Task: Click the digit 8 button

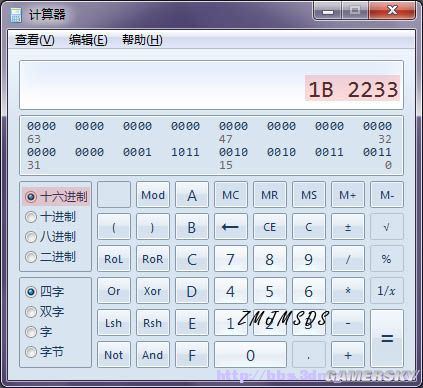Action: click(x=270, y=259)
